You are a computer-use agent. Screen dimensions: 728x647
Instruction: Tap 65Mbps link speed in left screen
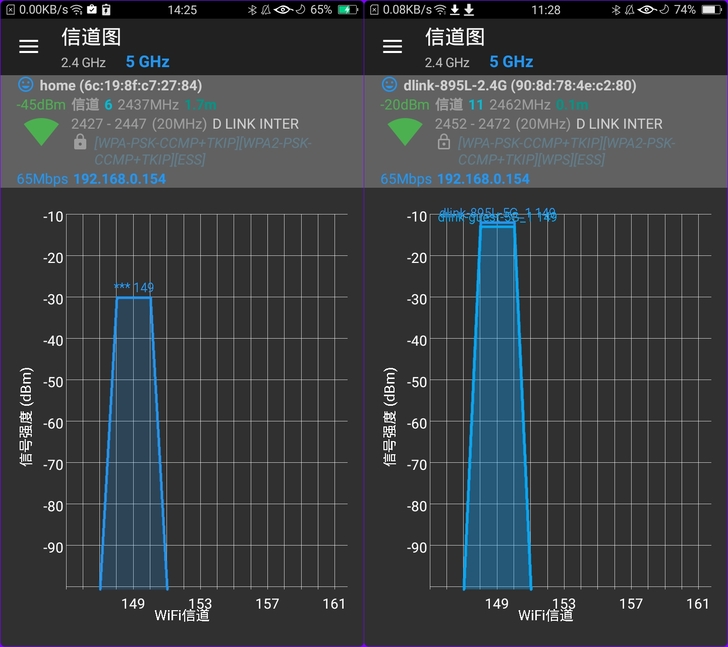(42, 179)
